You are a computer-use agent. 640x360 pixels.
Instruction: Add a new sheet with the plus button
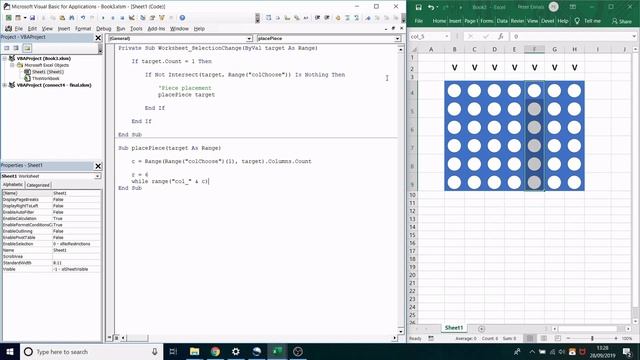click(x=482, y=329)
